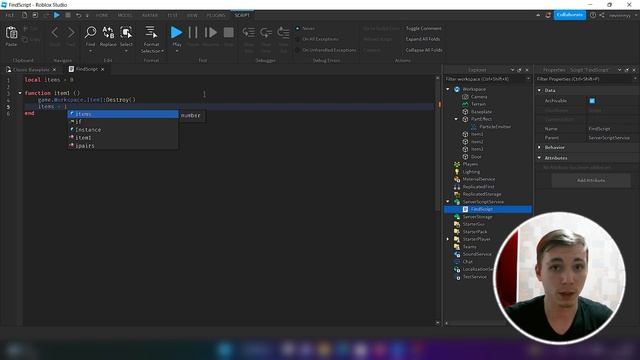Click the ParticleEmitter icon

pyautogui.click(x=473, y=127)
